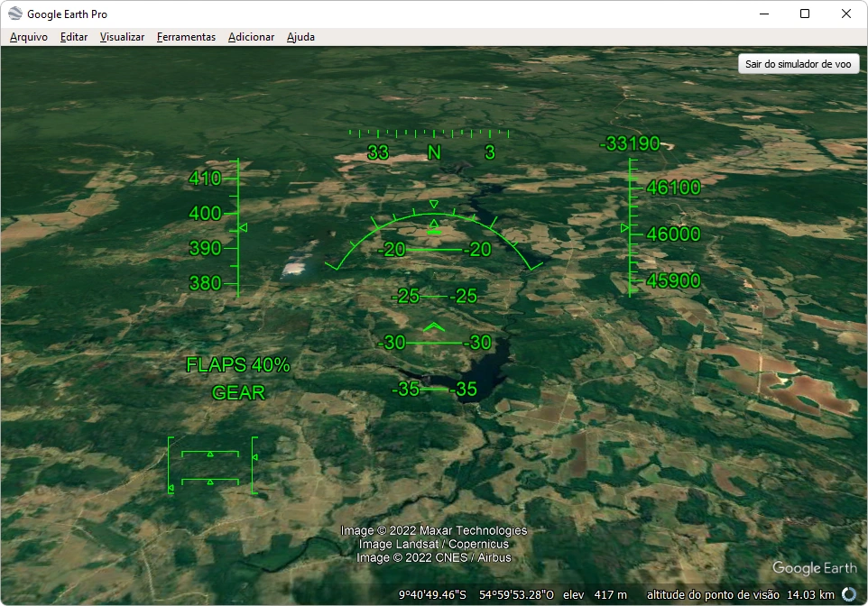
Task: Maximize the Google Earth Pro window
Action: click(x=805, y=14)
